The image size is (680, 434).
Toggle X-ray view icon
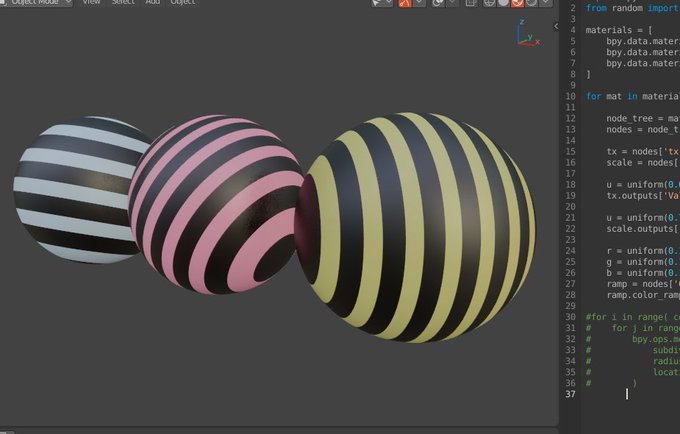471,3
